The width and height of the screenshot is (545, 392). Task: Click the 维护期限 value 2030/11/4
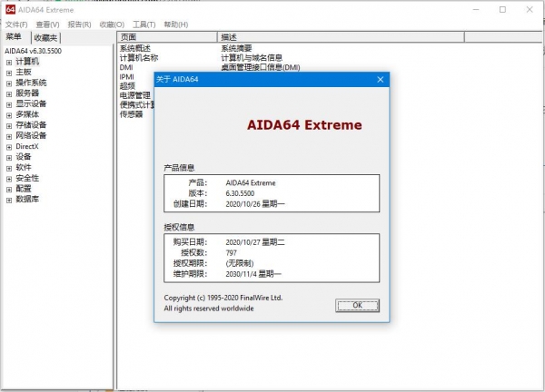click(253, 274)
